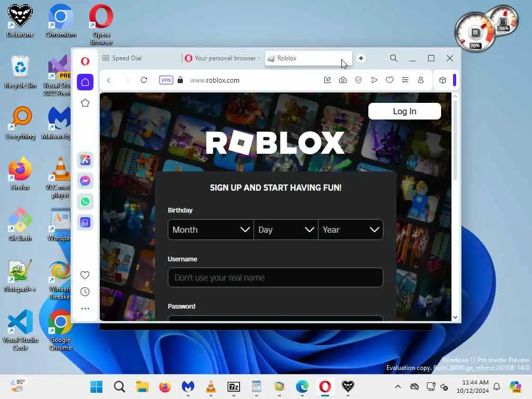Viewport: 532px width, 399px height.
Task: Open the profile account icon
Action: [x=421, y=80]
